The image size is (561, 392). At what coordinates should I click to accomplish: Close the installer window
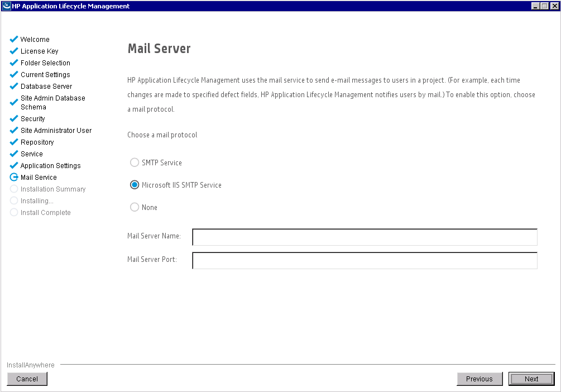coord(554,6)
